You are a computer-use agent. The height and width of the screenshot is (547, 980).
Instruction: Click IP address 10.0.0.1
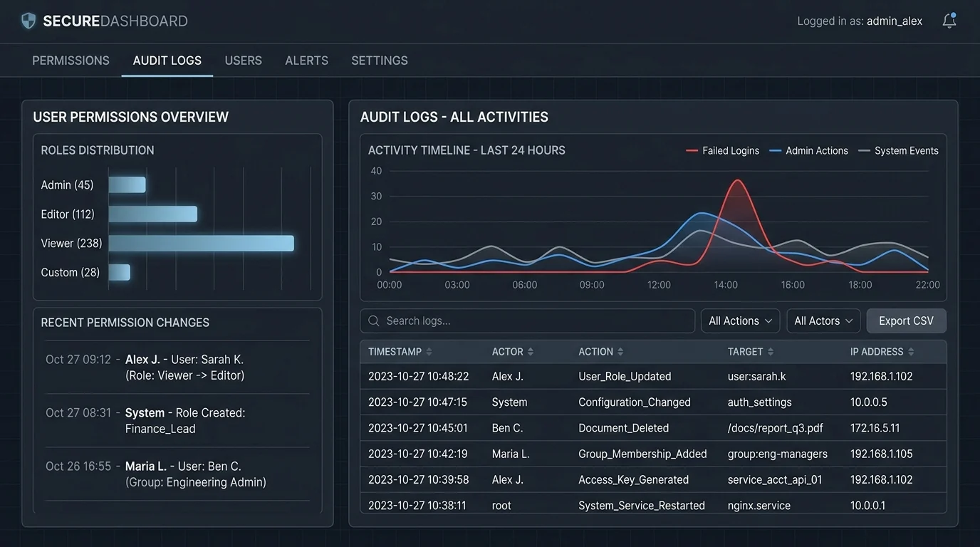868,506
